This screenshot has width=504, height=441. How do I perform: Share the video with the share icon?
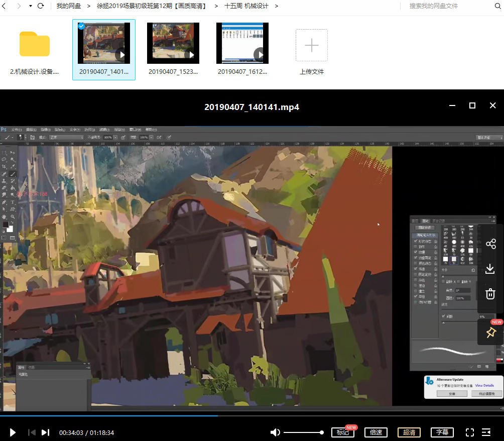[490, 244]
